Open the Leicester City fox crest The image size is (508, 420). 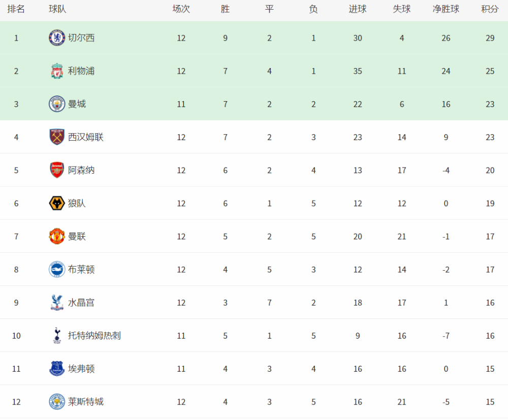pyautogui.click(x=57, y=402)
